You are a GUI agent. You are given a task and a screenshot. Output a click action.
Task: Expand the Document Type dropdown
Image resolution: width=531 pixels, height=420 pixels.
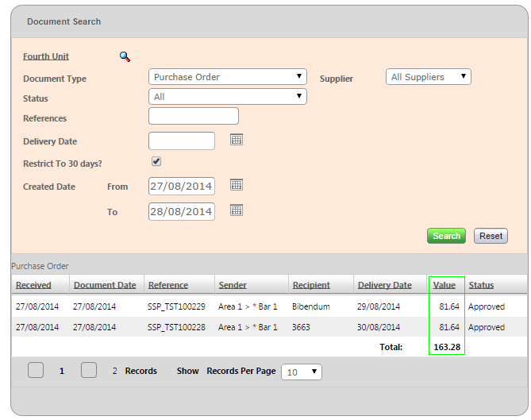pyautogui.click(x=227, y=77)
